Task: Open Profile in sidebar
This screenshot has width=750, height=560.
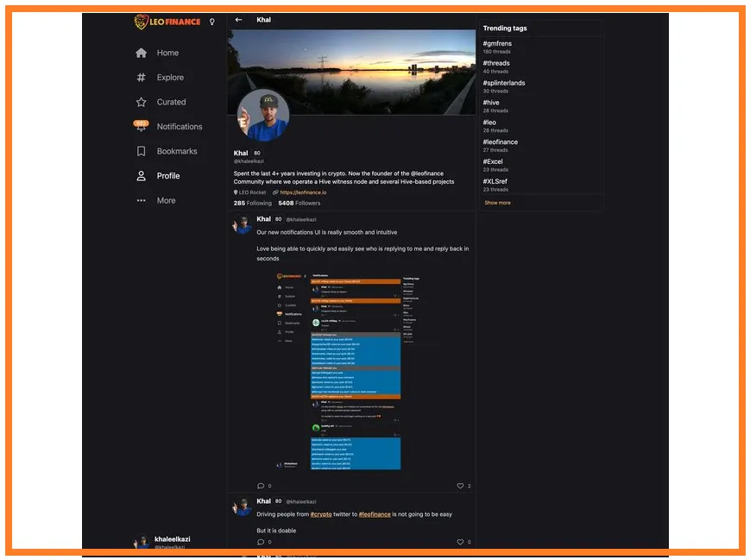Action: (x=168, y=176)
